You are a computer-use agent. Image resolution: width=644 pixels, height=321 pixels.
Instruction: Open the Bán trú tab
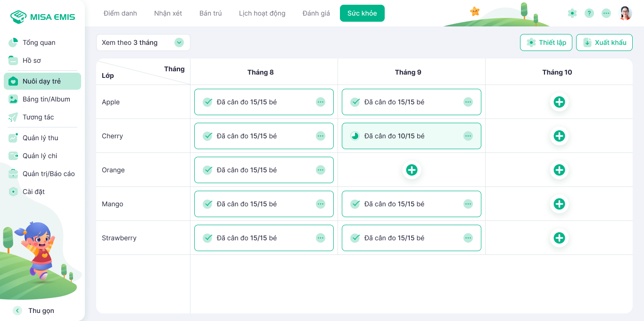coord(210,13)
